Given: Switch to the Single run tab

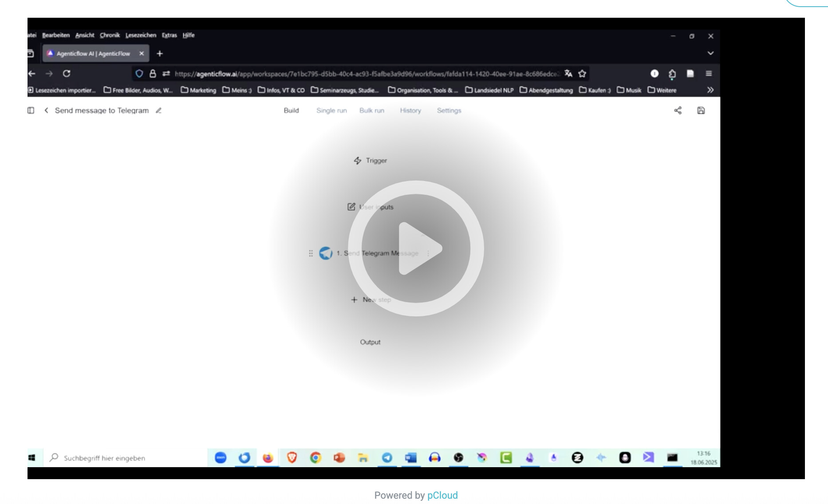Looking at the screenshot, I should click(331, 110).
